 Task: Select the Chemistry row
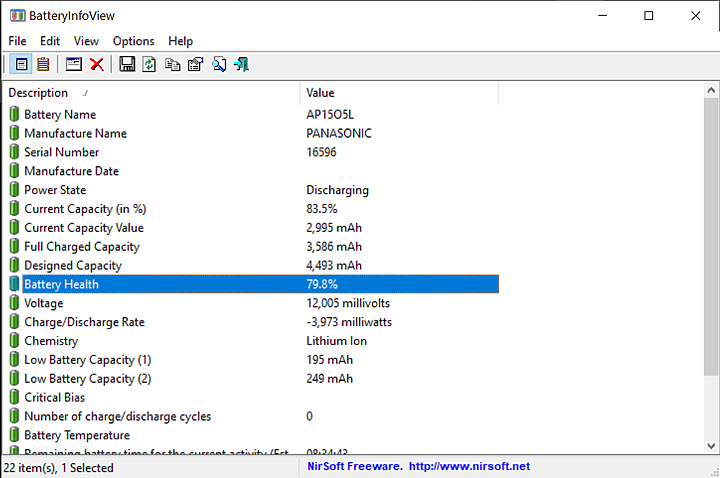(253, 340)
